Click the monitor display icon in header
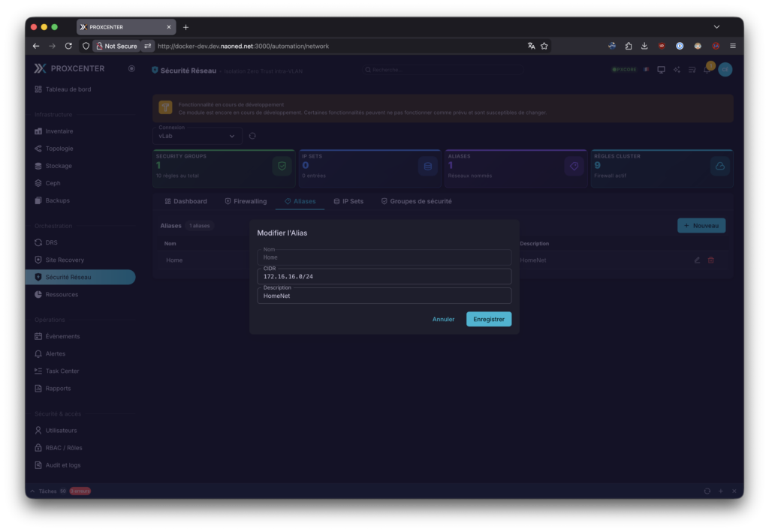 click(x=661, y=70)
